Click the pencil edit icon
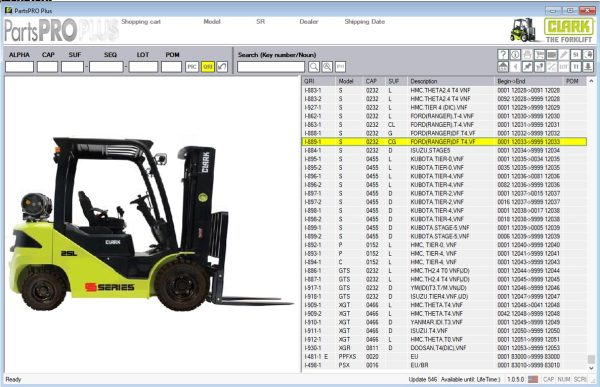 [564, 55]
